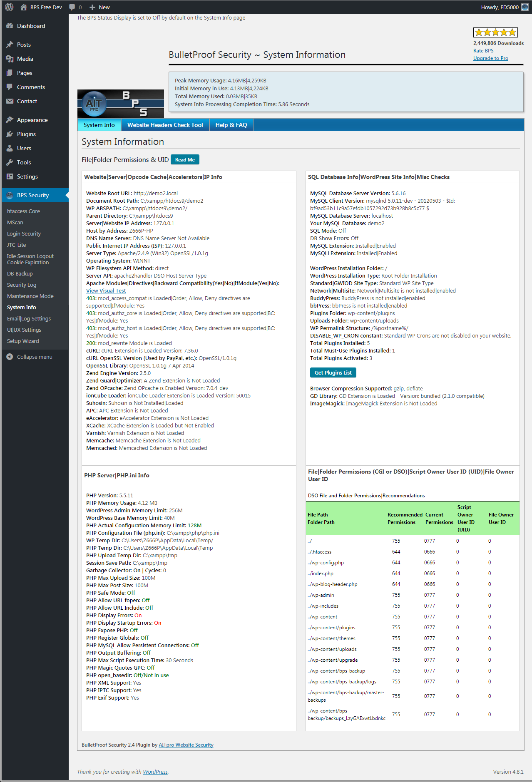
Task: Click the Contact envelope icon
Action: tap(10, 101)
